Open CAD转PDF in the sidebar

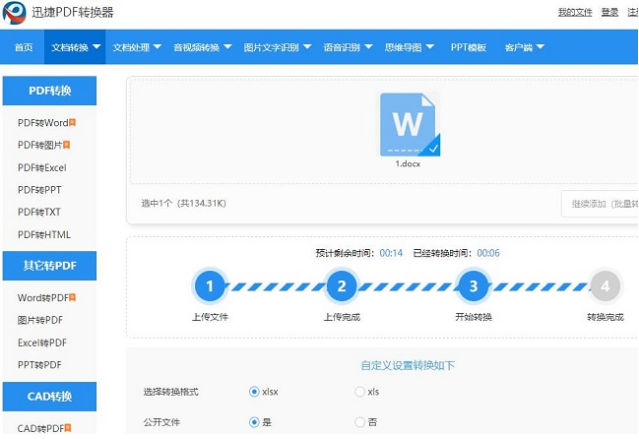(x=40, y=428)
